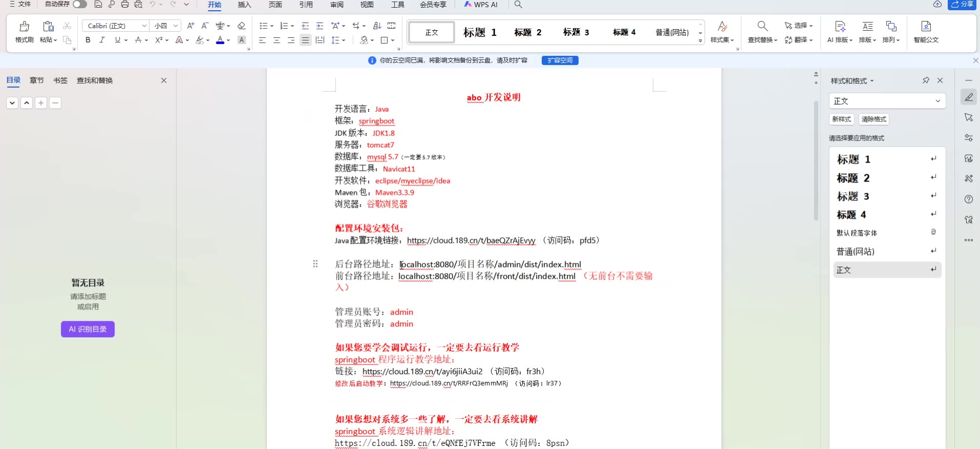The image size is (980, 449).
Task: Toggle the auto-save (自动保存) switch
Action: pyautogui.click(x=79, y=4)
